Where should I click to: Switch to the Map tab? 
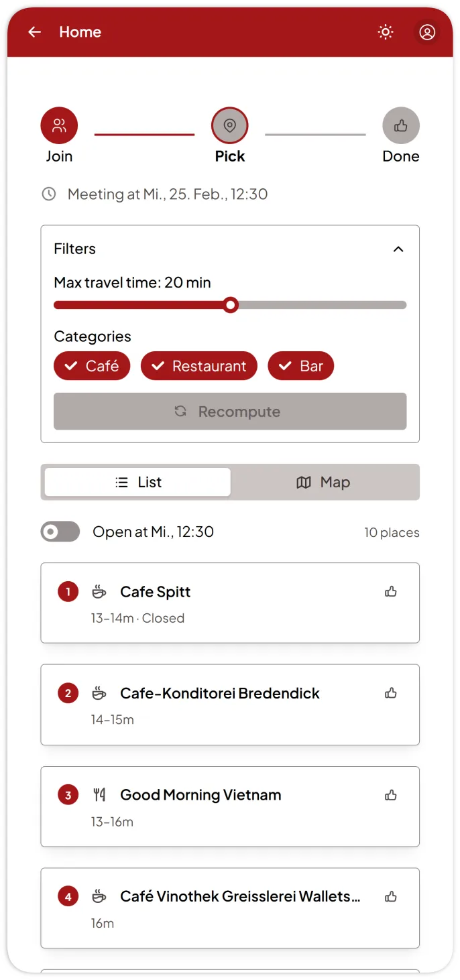point(324,482)
